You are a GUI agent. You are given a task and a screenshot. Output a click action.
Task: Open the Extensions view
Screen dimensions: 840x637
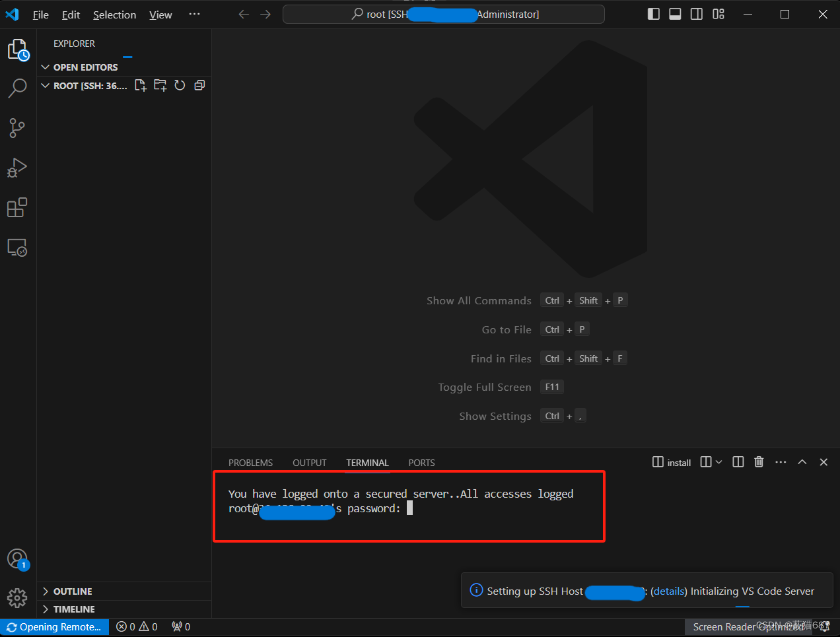(18, 208)
